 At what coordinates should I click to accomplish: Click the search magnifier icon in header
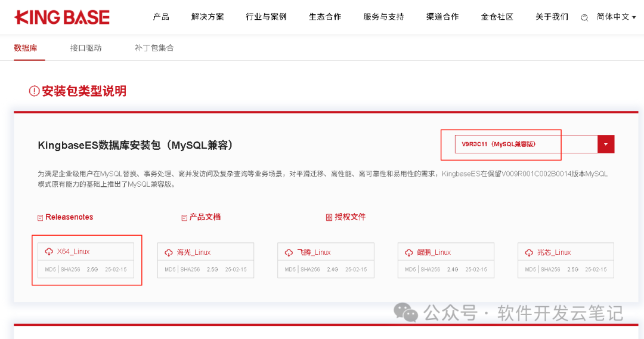[x=584, y=18]
